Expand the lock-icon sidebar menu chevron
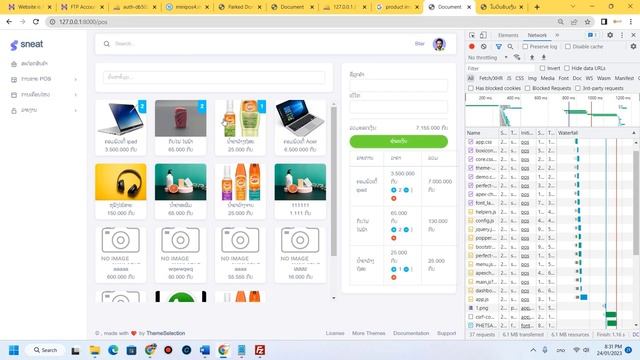This screenshot has height=360, width=640. (76, 110)
